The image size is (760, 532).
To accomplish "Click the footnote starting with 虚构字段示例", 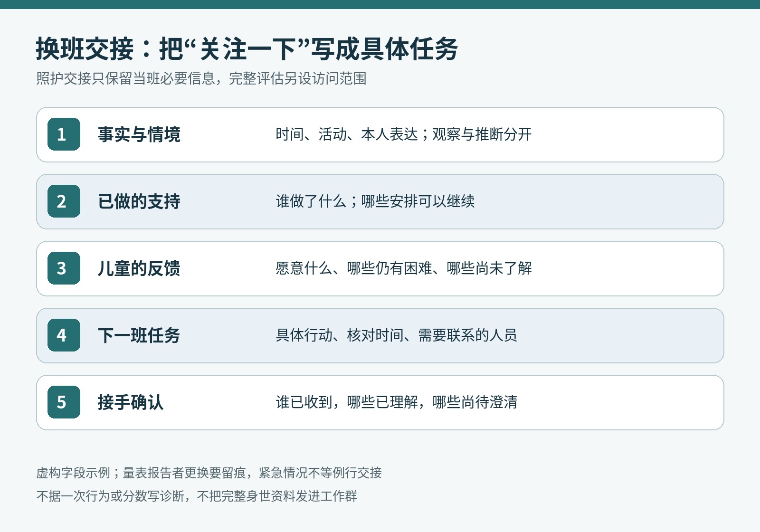I will pyautogui.click(x=209, y=473).
